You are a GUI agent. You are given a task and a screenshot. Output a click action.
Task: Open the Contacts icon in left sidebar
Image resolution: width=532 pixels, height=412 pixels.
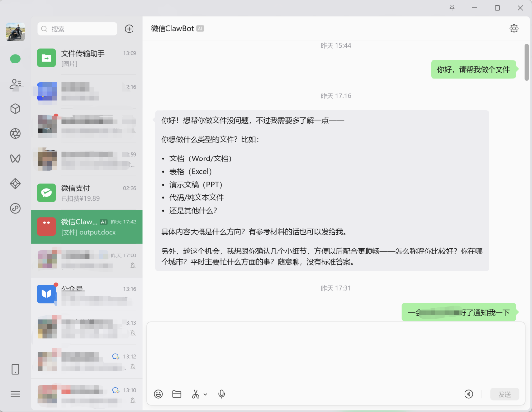[15, 84]
